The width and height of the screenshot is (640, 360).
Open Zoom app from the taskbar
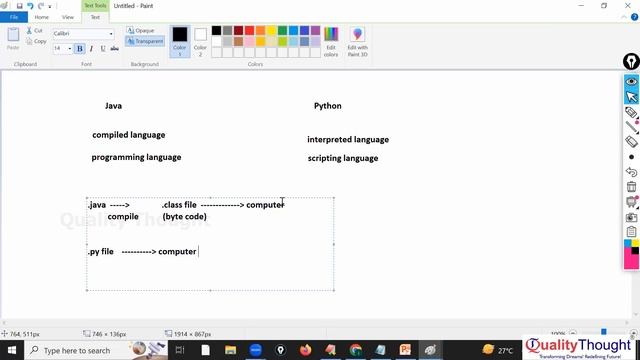click(256, 350)
